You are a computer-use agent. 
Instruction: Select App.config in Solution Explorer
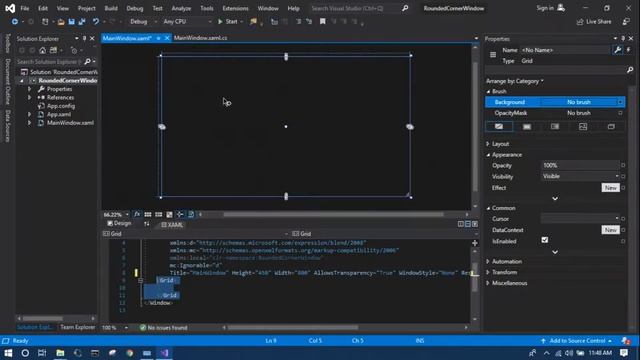61,106
